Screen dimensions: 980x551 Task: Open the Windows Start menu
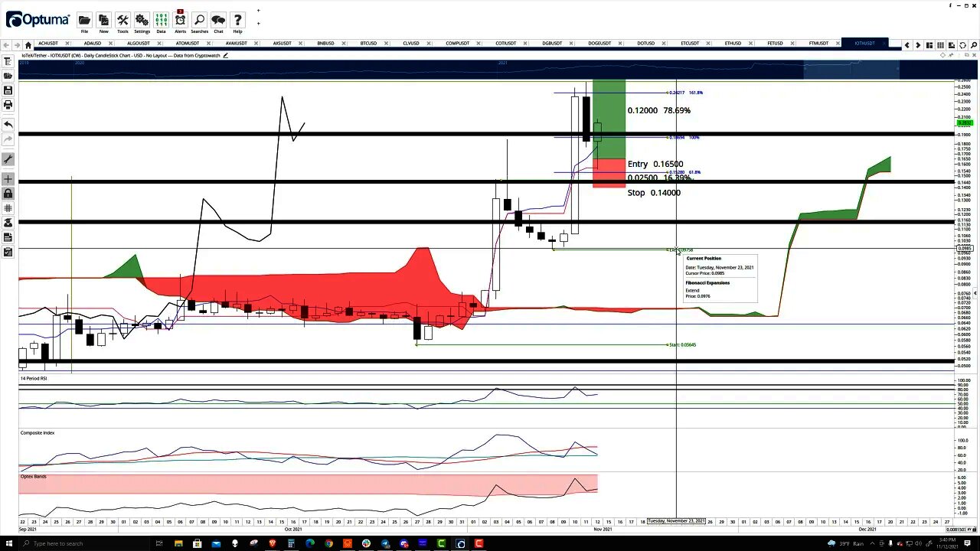click(x=10, y=543)
